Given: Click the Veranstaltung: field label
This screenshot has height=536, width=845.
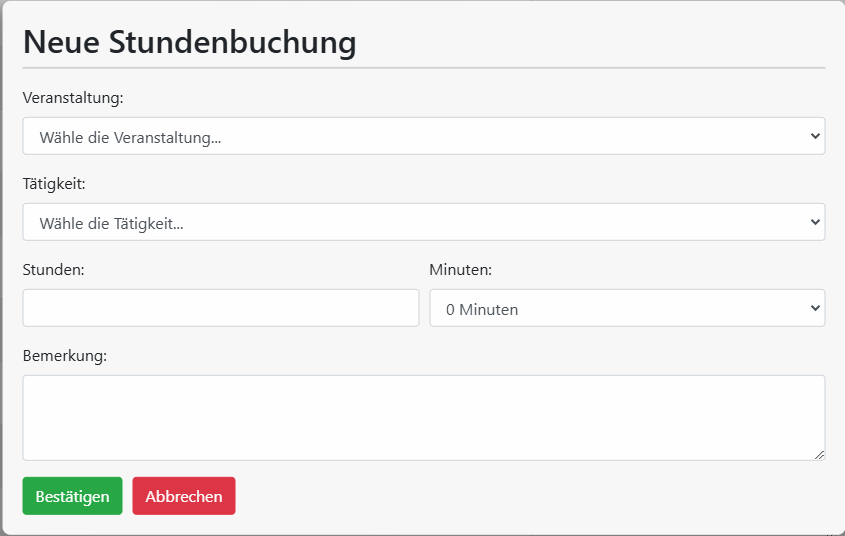Looking at the screenshot, I should click(x=73, y=98).
